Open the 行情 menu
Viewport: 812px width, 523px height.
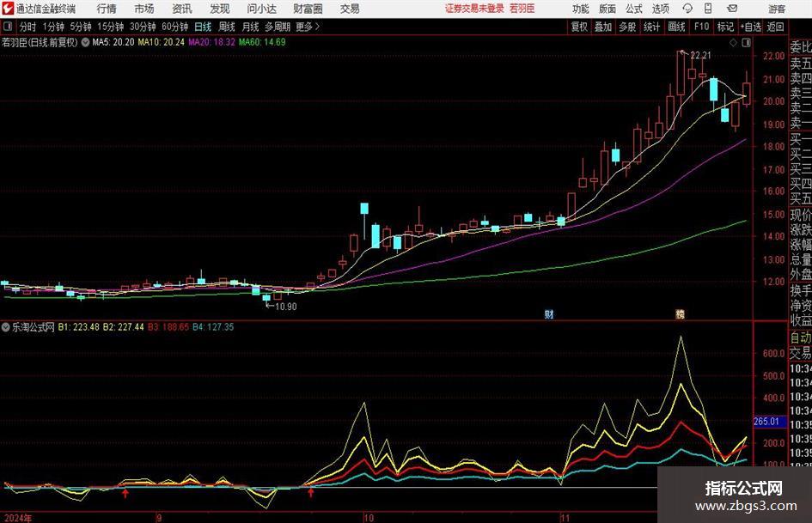pyautogui.click(x=107, y=9)
